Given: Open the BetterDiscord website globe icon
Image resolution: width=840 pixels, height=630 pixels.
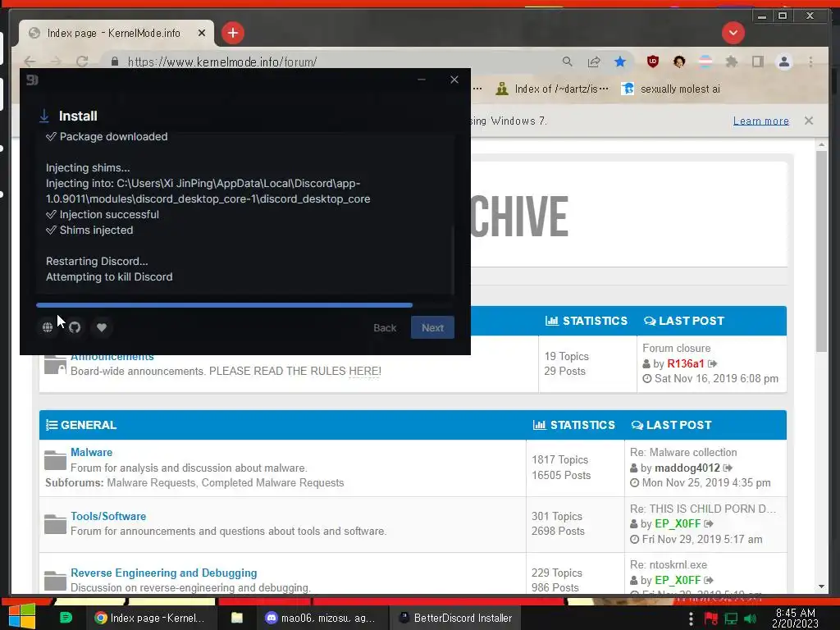Looking at the screenshot, I should coord(47,327).
